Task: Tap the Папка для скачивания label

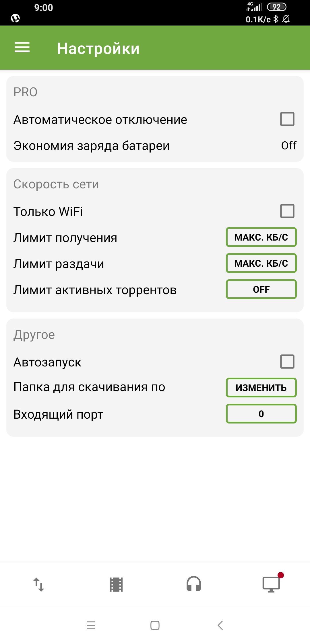Action: pyautogui.click(x=89, y=387)
